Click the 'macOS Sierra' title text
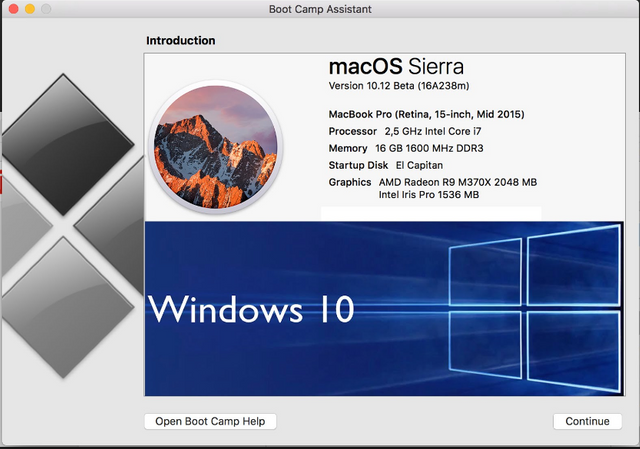The width and height of the screenshot is (640, 449). [396, 66]
